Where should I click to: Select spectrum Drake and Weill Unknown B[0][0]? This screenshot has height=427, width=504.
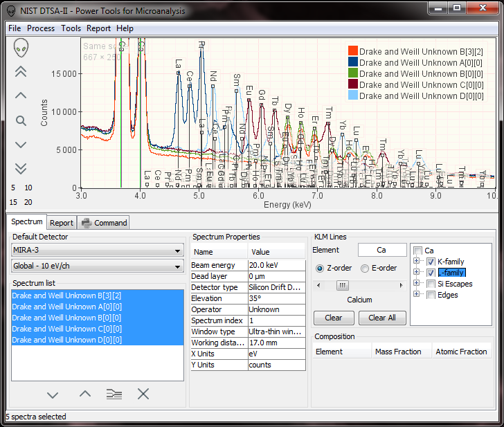point(98,318)
